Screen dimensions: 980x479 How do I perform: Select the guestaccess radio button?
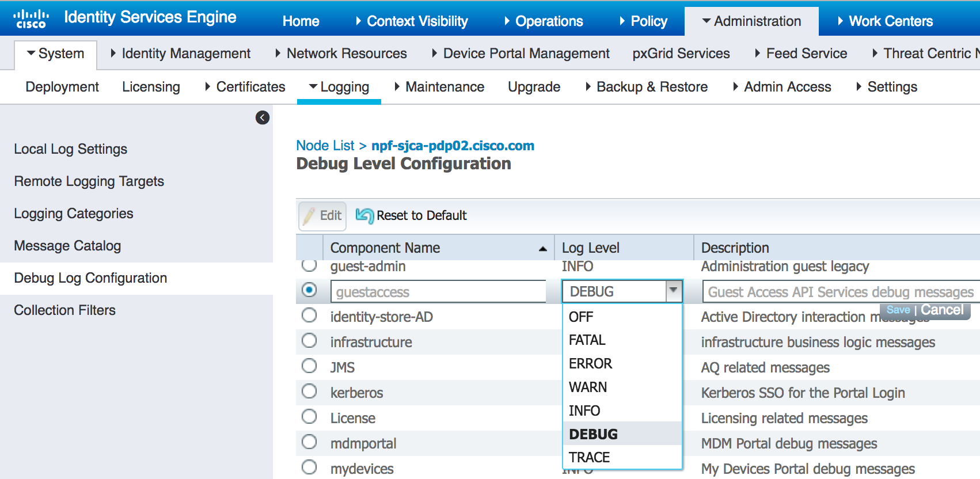coord(309,290)
